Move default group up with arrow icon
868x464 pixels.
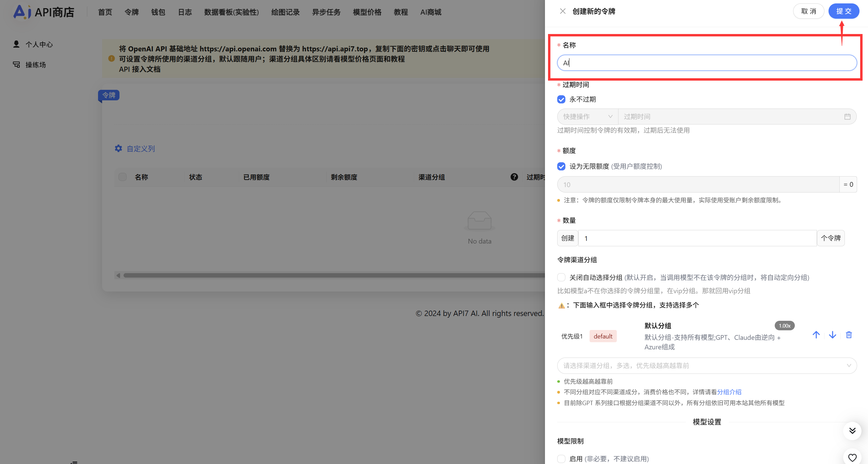coord(816,335)
